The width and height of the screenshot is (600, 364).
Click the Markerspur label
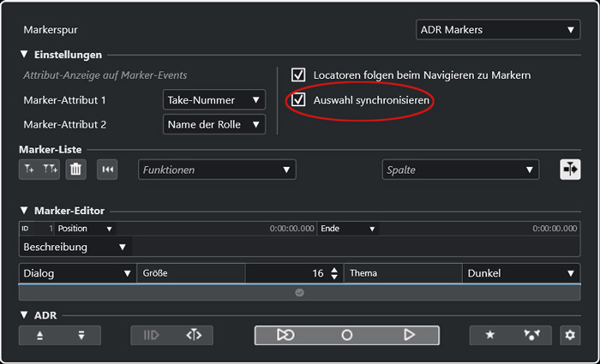51,30
